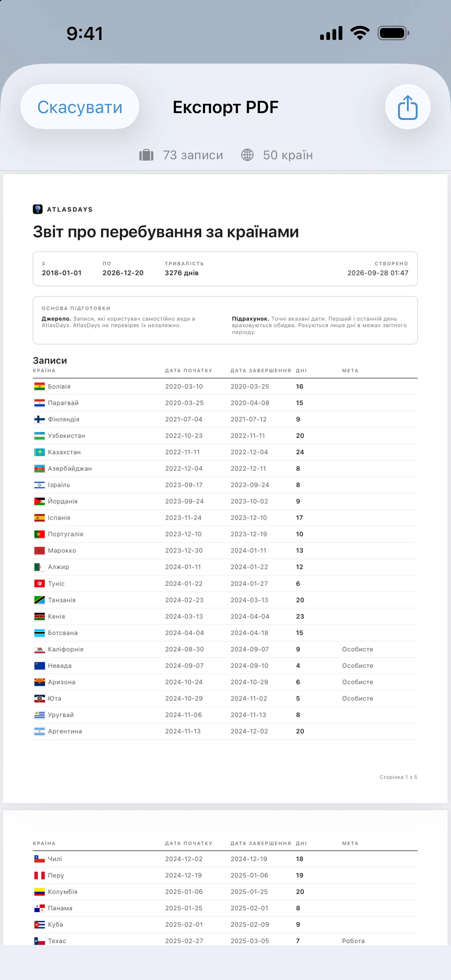Viewport: 451px width, 980px height.
Task: Tap the share icon button
Action: click(x=408, y=107)
